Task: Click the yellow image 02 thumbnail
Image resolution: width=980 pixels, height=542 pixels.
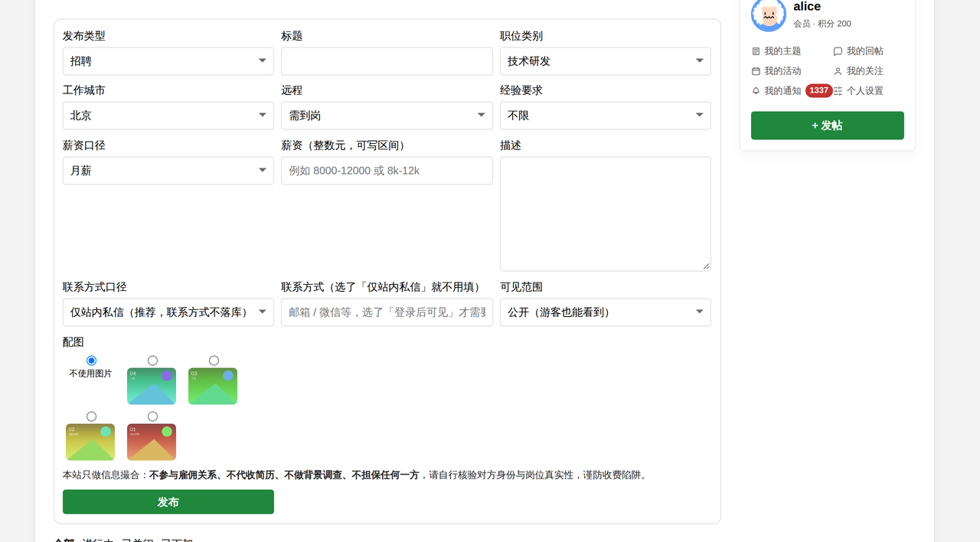Action: (x=90, y=442)
